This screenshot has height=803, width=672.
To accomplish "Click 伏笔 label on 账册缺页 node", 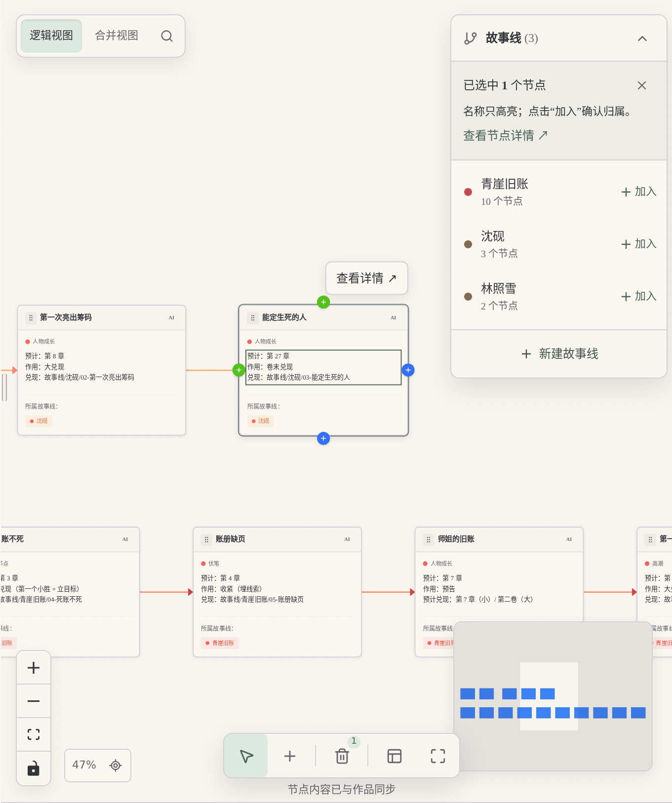I will 214,564.
